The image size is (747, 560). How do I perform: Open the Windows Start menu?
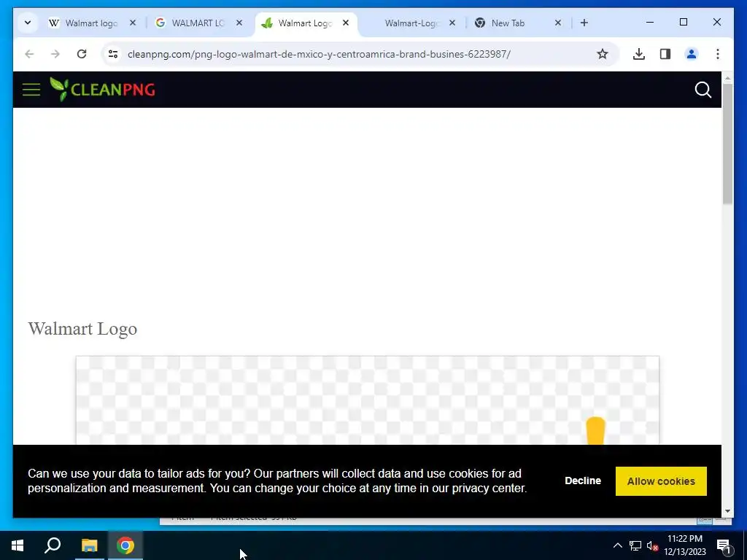click(18, 545)
